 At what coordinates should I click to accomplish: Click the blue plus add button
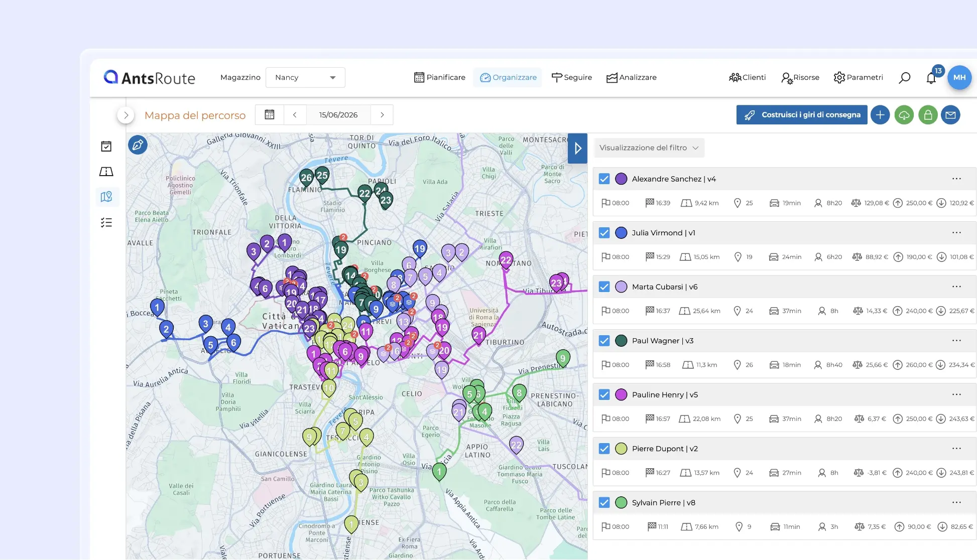click(880, 115)
